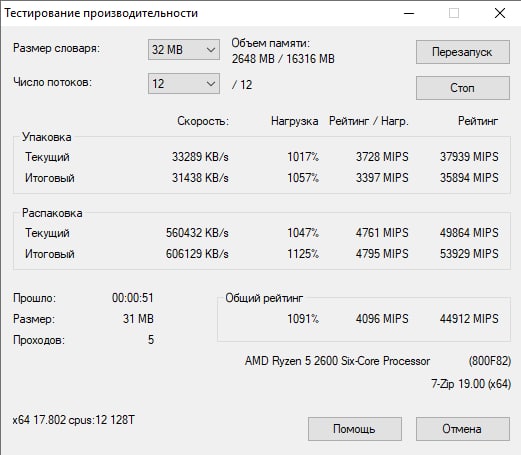Screen dimensions: 521x455
Task: Minimize the benchmark window
Action: click(x=409, y=13)
